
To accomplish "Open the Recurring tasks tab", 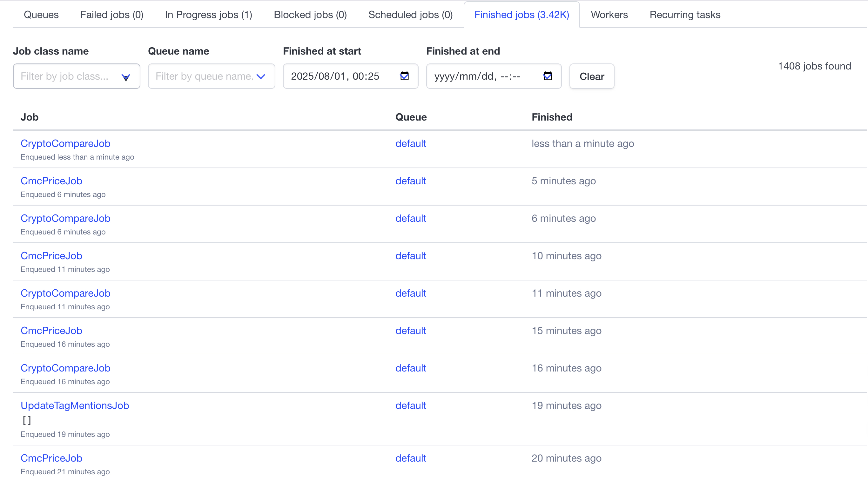I will coord(685,15).
